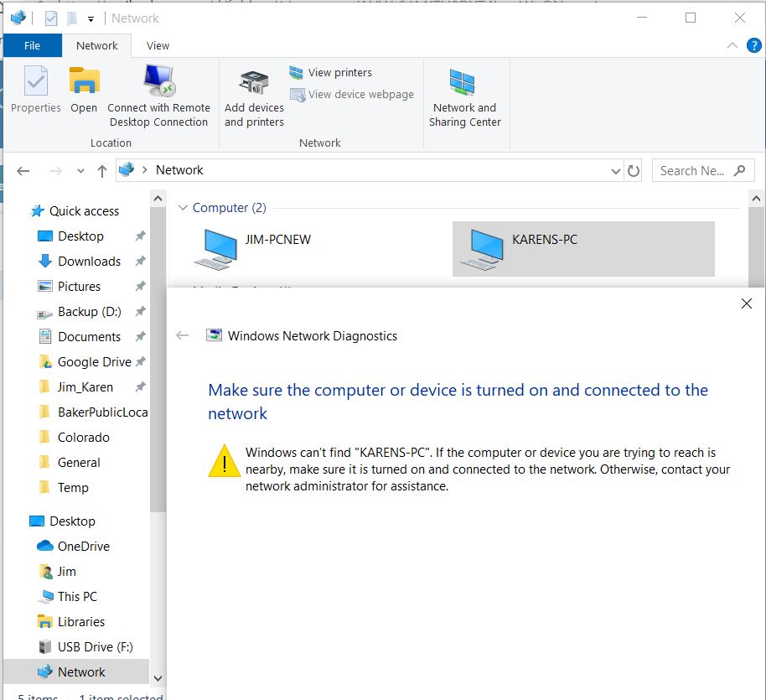Click View printers in the ribbon
This screenshot has width=766, height=700.
(331, 72)
